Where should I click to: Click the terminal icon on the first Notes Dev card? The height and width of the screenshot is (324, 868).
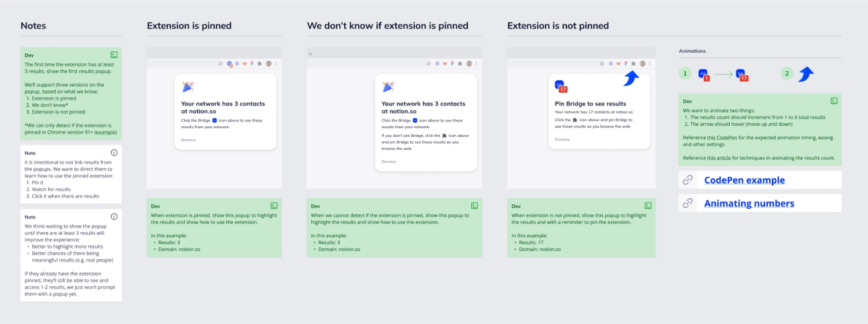click(114, 55)
